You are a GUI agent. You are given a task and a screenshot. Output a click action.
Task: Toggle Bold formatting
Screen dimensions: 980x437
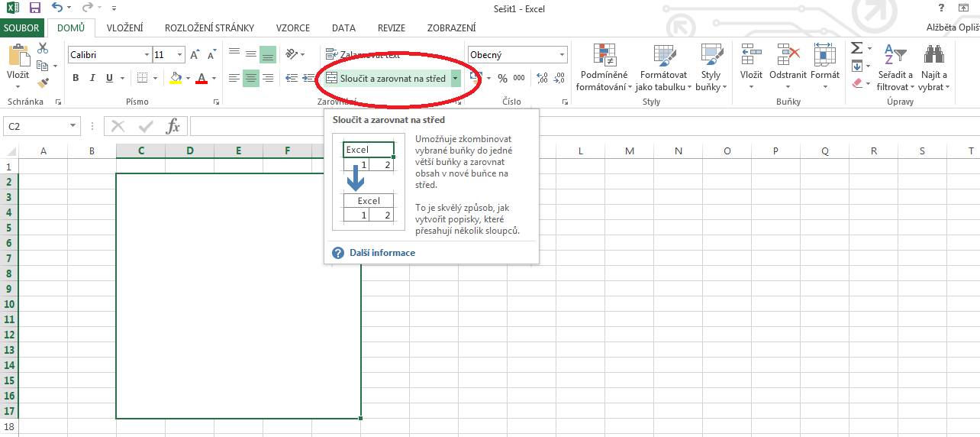(76, 78)
